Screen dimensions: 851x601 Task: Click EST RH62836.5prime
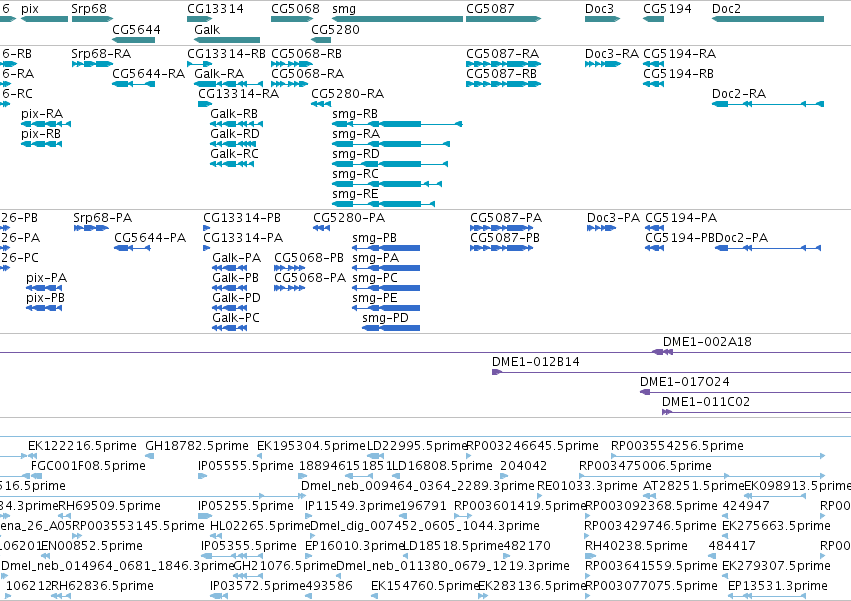point(102,586)
